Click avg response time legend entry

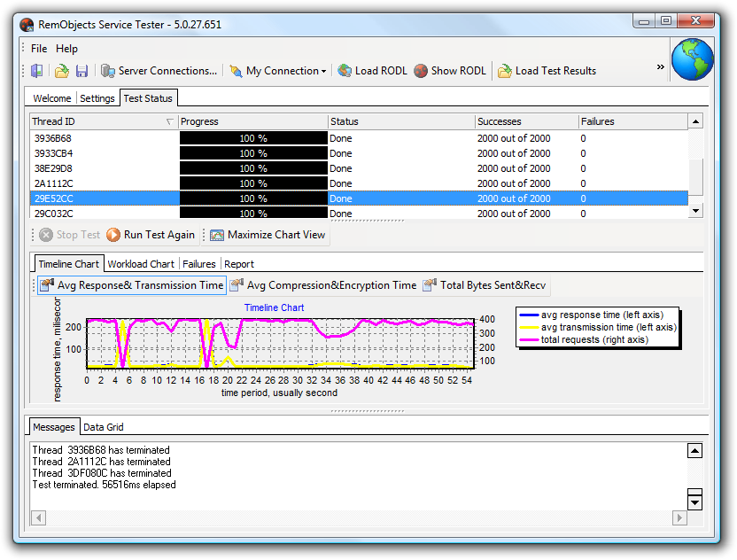(592, 315)
